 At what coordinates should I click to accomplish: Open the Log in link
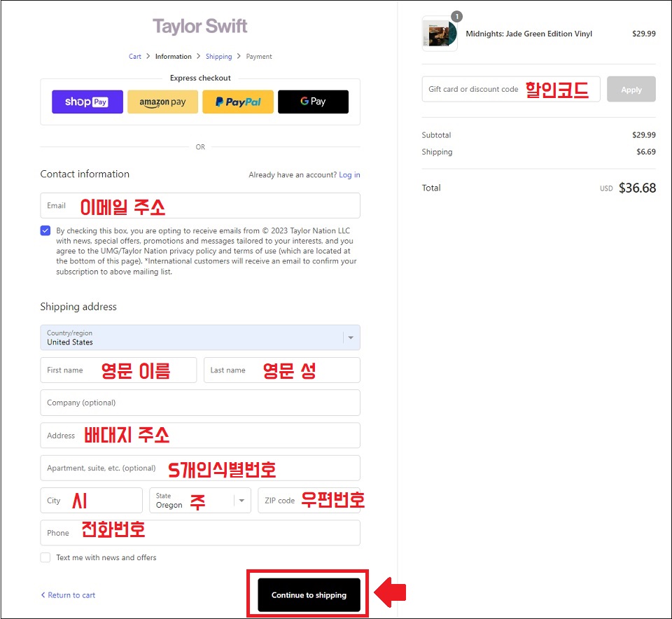point(349,175)
